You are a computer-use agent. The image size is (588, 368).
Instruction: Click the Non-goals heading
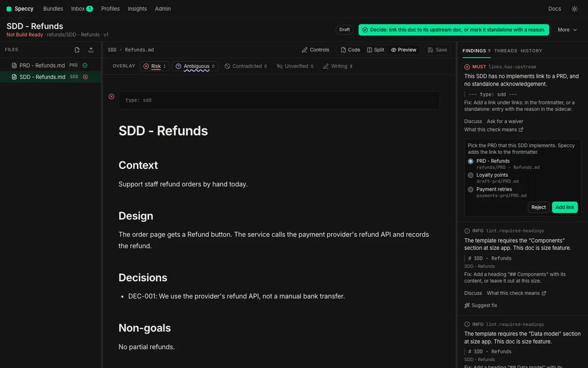click(x=145, y=328)
